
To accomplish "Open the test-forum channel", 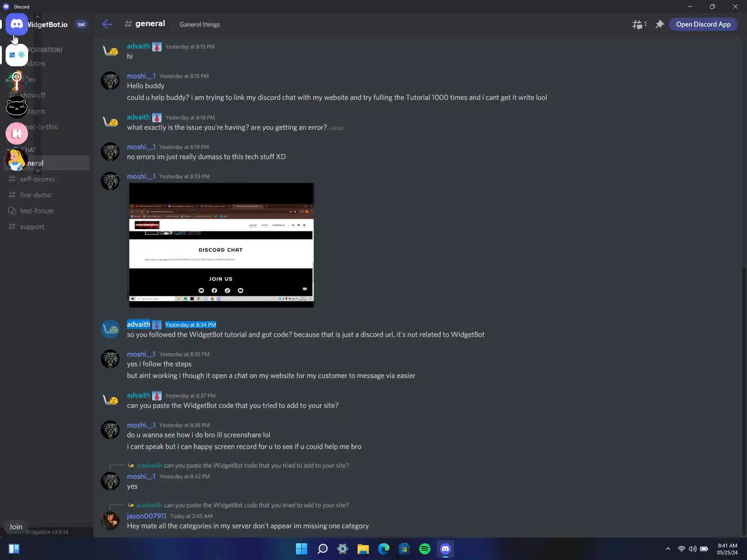I will [36, 211].
